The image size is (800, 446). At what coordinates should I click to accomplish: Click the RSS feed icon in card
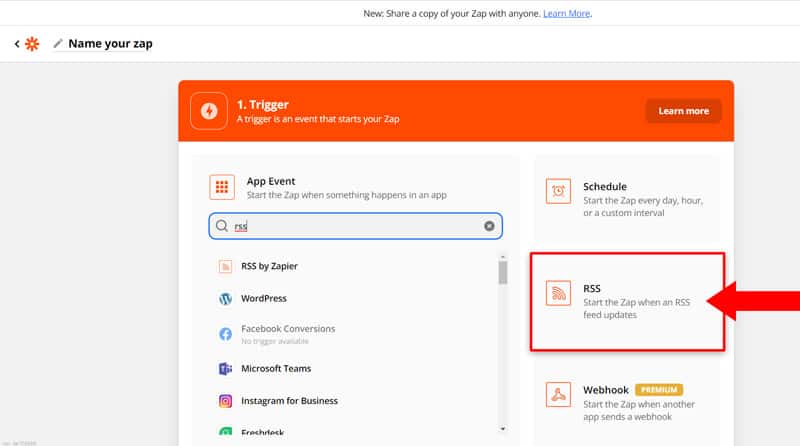(x=558, y=293)
